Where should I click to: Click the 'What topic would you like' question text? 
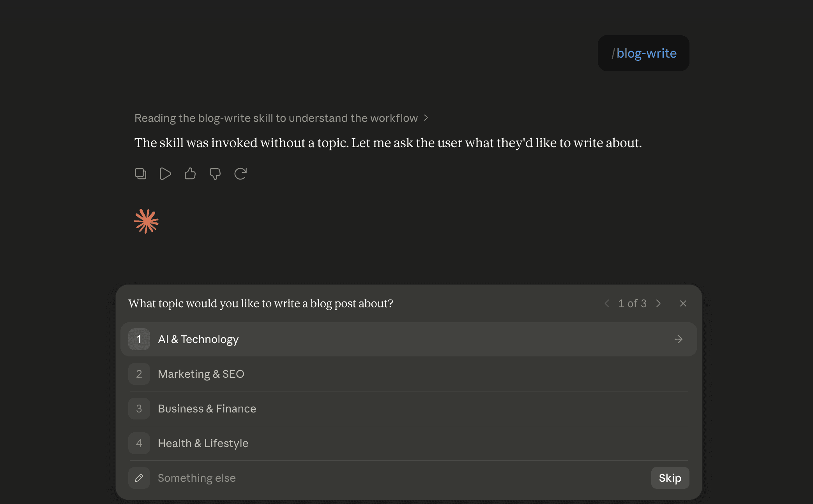(x=261, y=303)
